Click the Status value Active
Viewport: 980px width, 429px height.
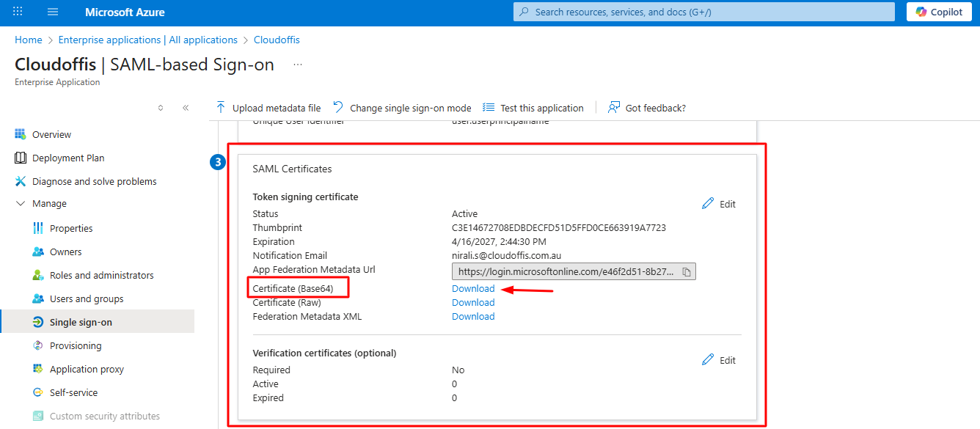(x=464, y=213)
